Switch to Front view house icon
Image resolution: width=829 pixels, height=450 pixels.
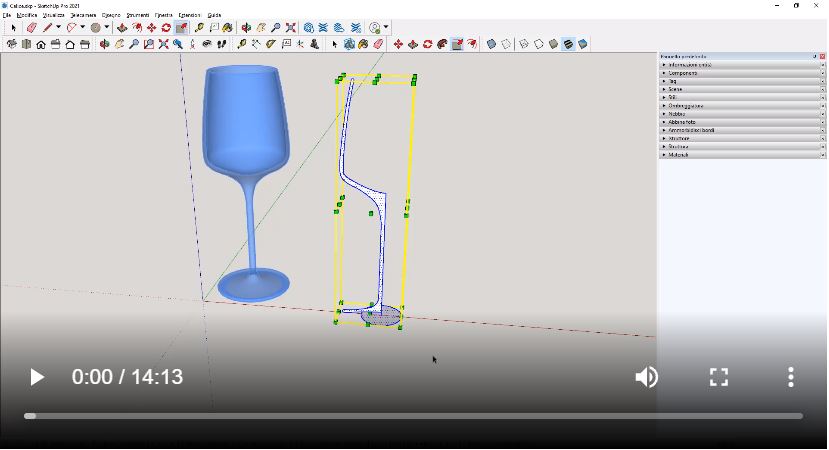coord(41,44)
